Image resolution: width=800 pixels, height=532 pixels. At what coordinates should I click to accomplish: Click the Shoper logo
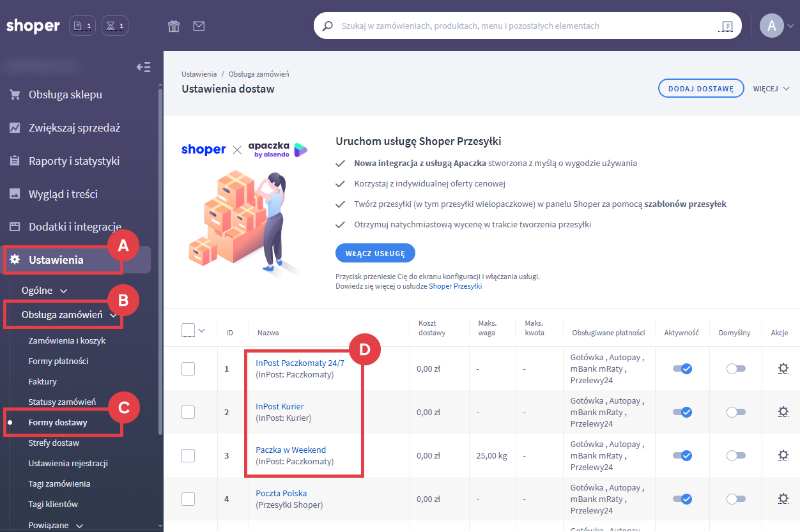pyautogui.click(x=33, y=26)
